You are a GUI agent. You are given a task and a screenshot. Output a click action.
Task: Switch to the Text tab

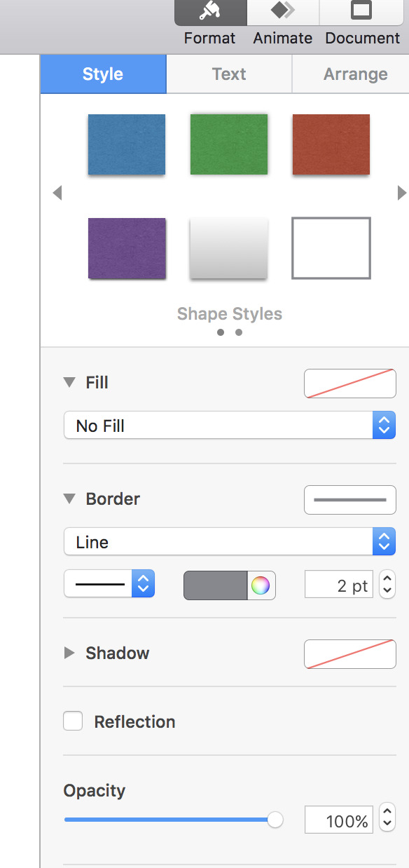coord(229,74)
